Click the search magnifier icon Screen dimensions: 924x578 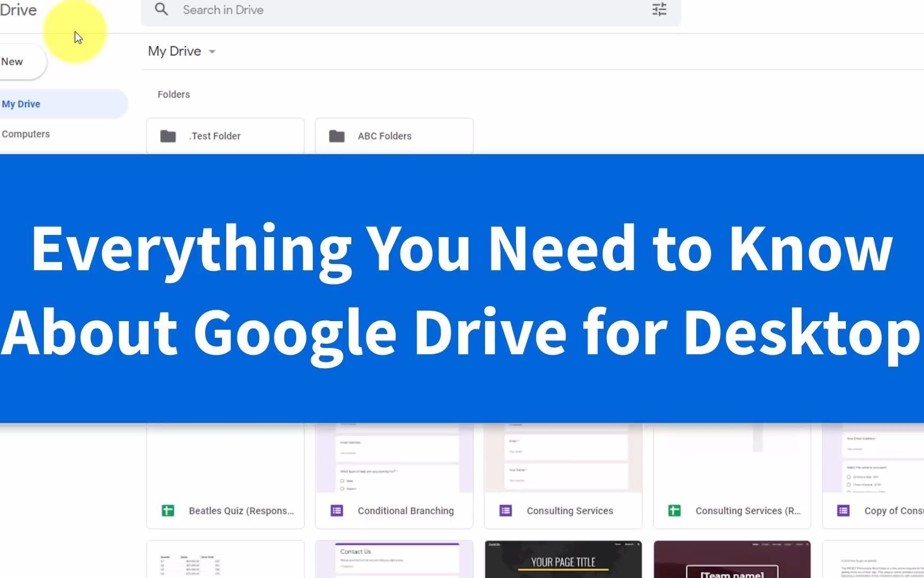[x=161, y=9]
